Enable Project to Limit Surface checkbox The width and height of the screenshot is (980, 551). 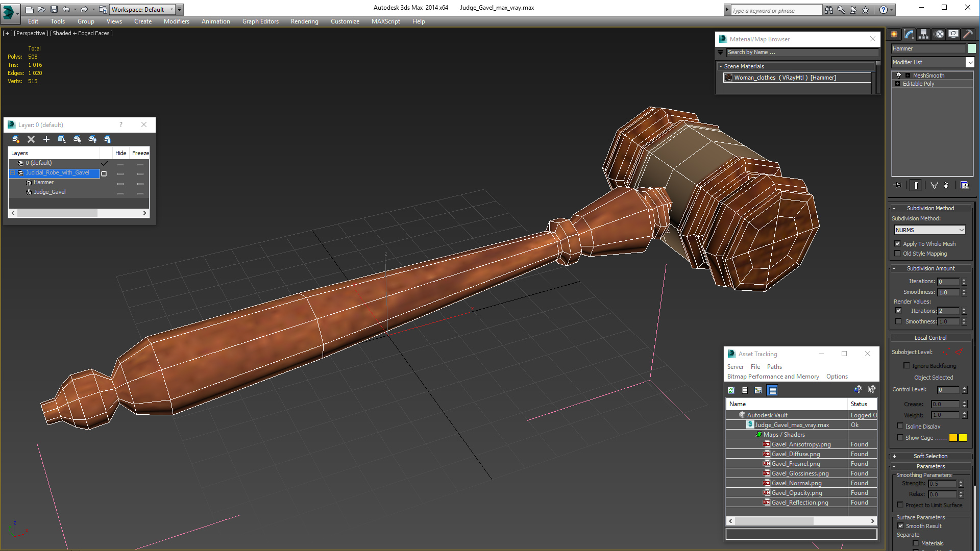(x=900, y=505)
